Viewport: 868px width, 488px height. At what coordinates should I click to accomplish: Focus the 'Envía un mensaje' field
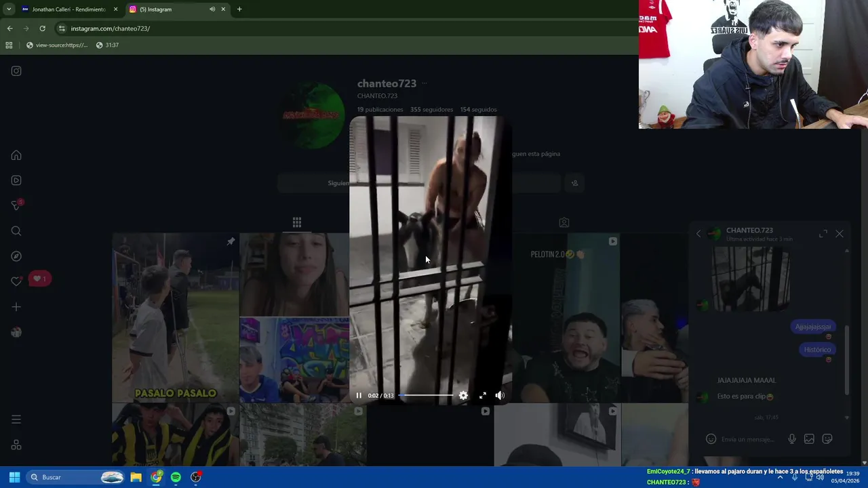pos(748,439)
